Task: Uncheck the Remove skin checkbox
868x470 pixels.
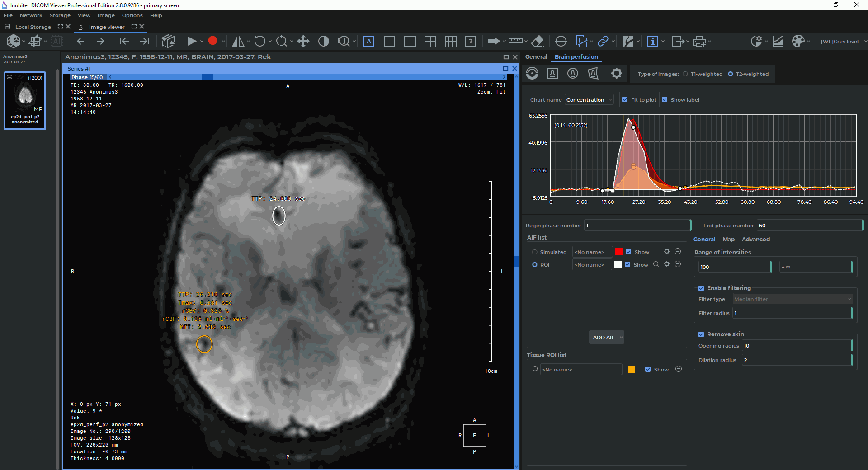Action: 701,334
